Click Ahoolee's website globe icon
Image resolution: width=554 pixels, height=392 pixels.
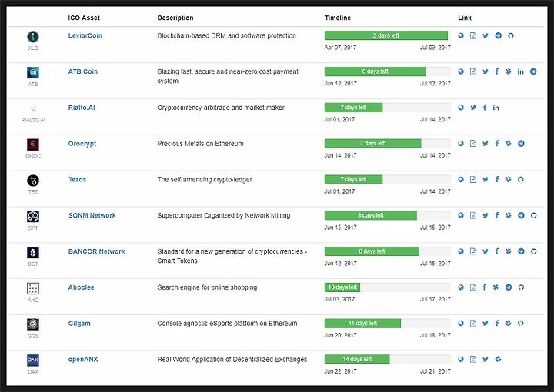coord(461,287)
